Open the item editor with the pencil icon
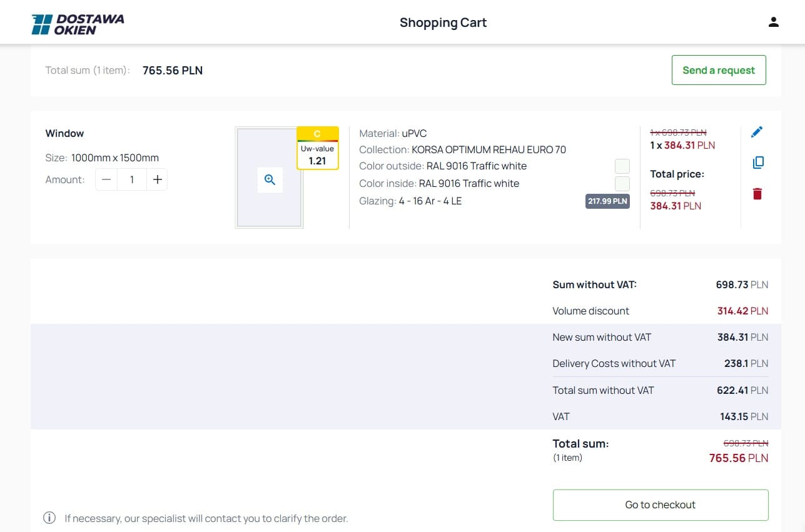805x532 pixels. coord(757,132)
